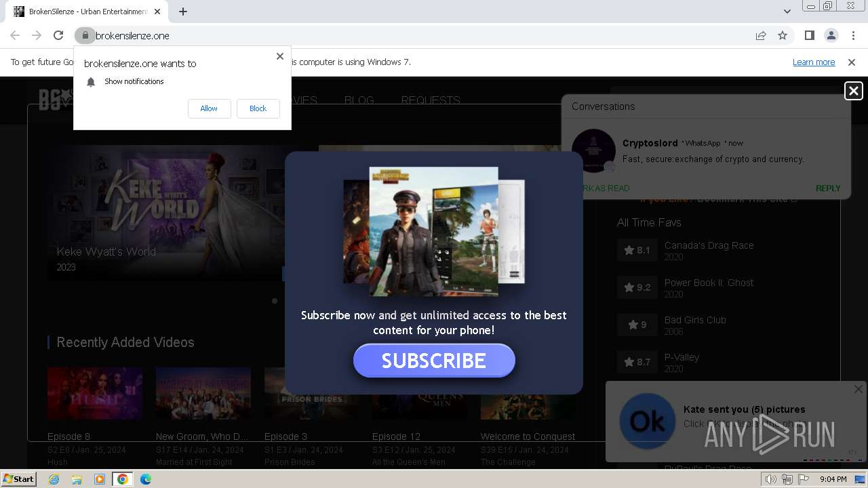Click the browser back arrow
The height and width of the screenshot is (488, 868).
[15, 35]
